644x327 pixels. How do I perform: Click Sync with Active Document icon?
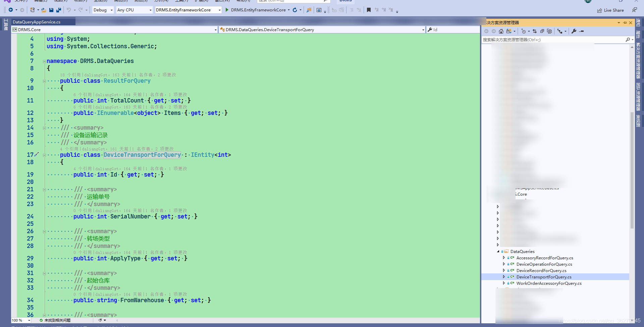pos(535,31)
